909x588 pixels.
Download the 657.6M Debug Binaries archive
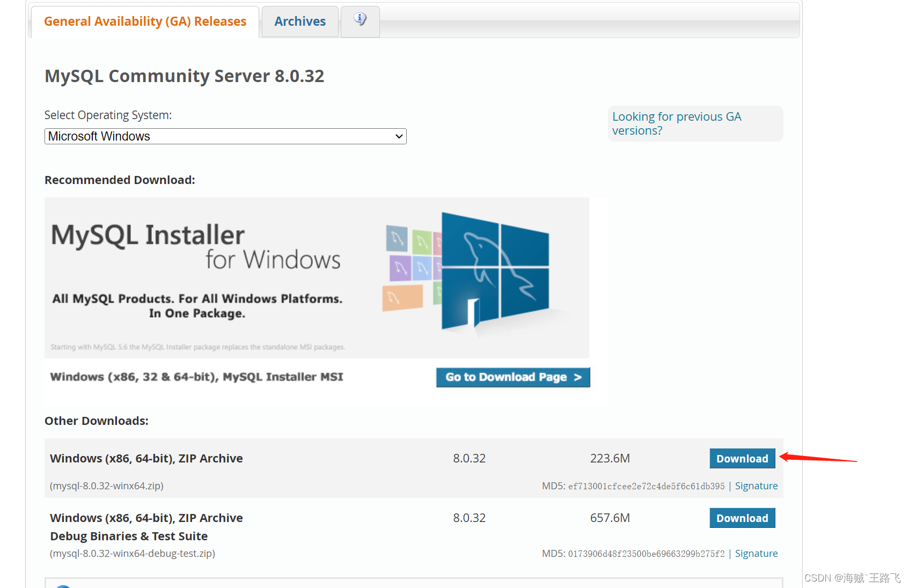tap(742, 518)
